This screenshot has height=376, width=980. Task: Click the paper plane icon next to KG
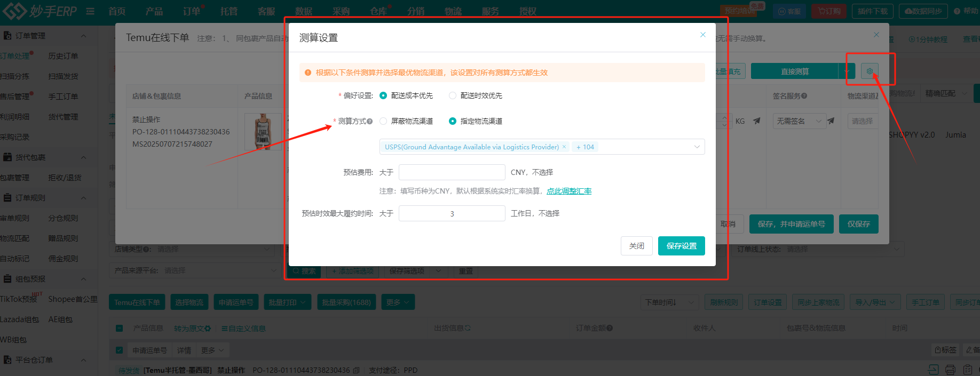click(x=756, y=121)
